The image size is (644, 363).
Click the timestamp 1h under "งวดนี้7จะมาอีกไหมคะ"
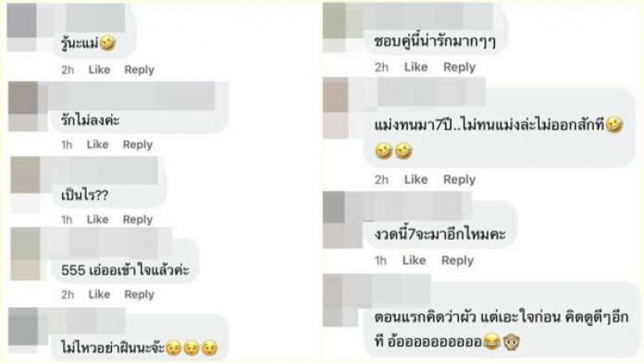(381, 260)
